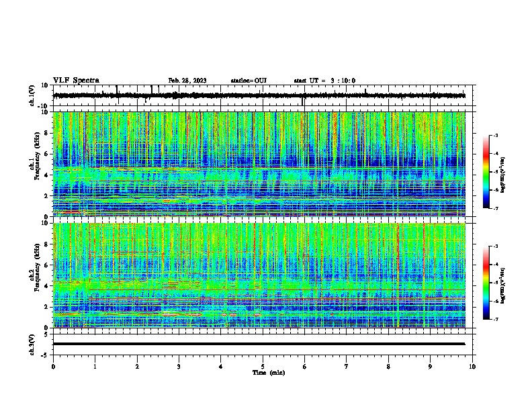
Task: Click the ch.2 spectrogram color scale bar
Action: [486, 283]
